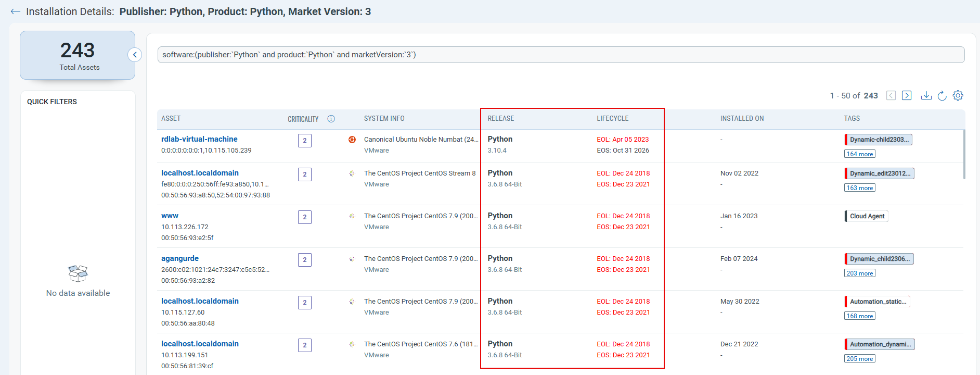980x375 pixels.
Task: Open the rdlab-virtual-machine asset
Action: coord(199,139)
